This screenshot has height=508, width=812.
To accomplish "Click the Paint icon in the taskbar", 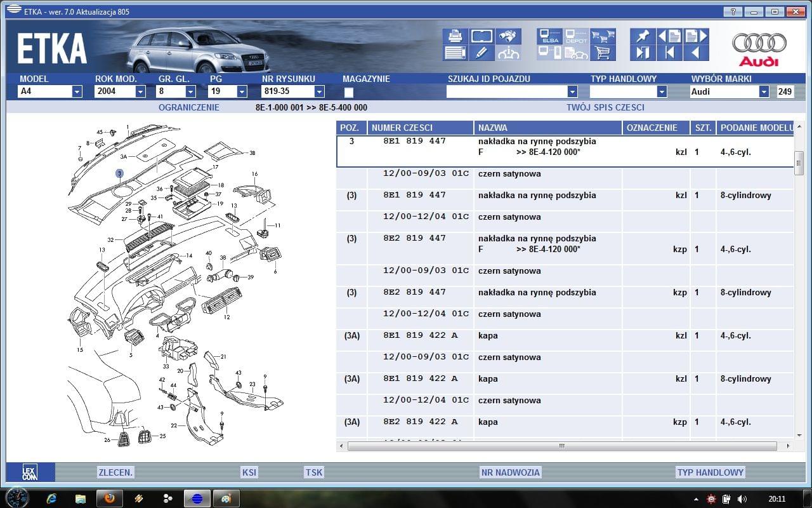I will [225, 498].
